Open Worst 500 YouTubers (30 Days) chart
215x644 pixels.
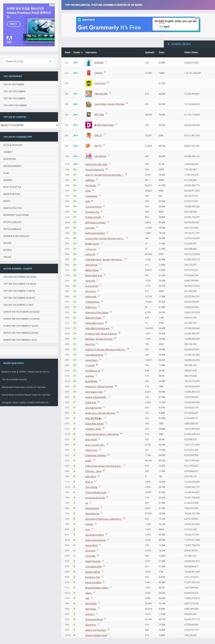(29, 312)
